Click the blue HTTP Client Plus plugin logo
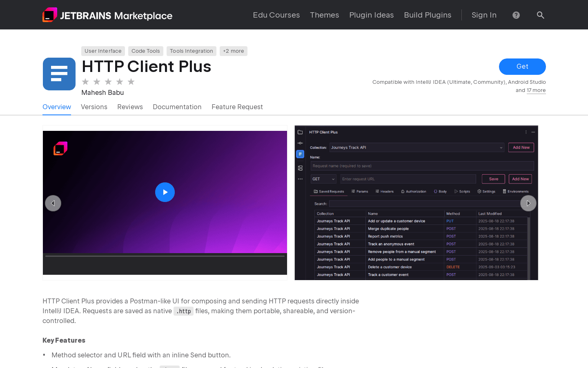The image size is (588, 368). pyautogui.click(x=59, y=74)
